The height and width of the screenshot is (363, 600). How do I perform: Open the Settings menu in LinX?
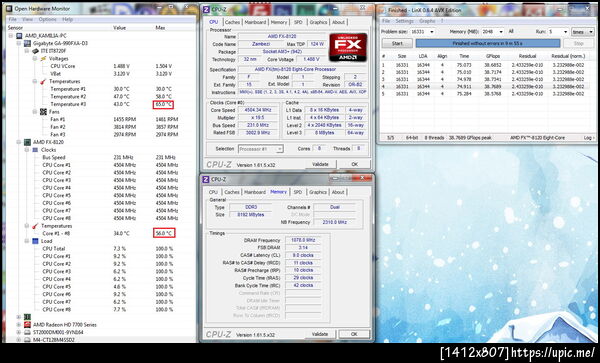pyautogui.click(x=404, y=21)
